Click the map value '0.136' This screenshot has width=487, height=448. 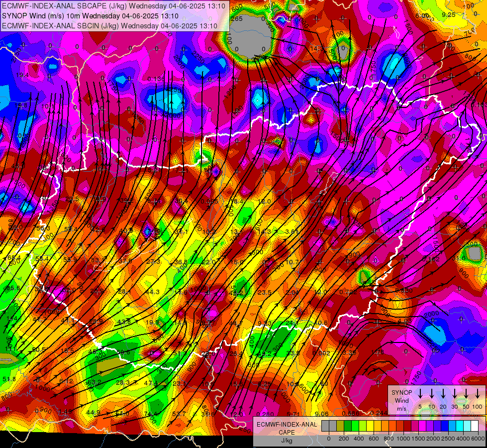point(156,79)
